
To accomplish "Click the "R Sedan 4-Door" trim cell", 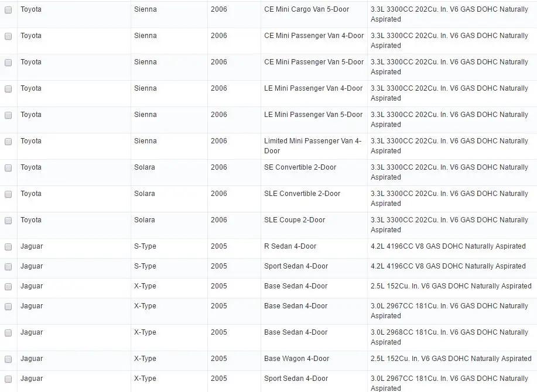I will pos(314,249).
